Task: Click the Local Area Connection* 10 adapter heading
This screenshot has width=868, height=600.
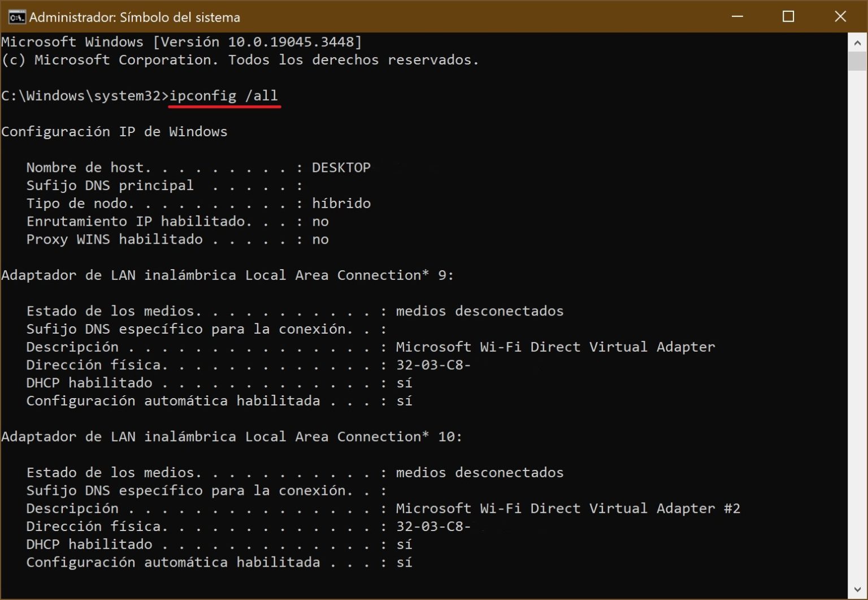Action: pyautogui.click(x=232, y=436)
